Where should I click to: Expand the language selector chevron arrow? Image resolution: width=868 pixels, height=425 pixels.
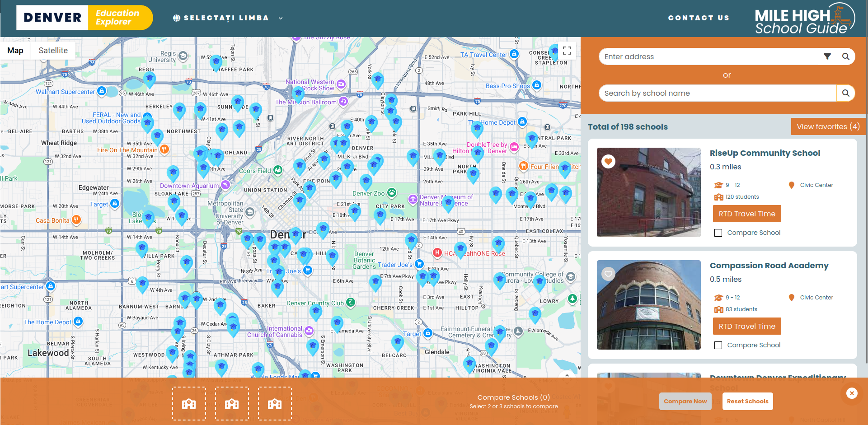tap(281, 19)
